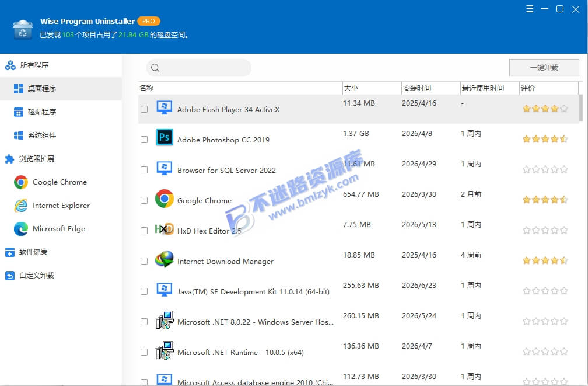Select the Adobe Photoshop CC 2019 name

point(223,140)
